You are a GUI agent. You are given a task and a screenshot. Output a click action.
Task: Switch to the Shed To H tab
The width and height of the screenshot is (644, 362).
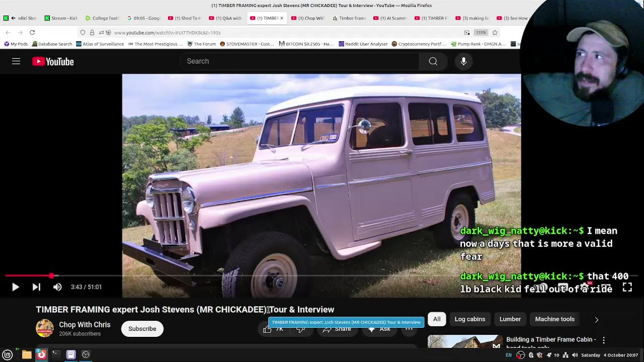tap(185, 18)
